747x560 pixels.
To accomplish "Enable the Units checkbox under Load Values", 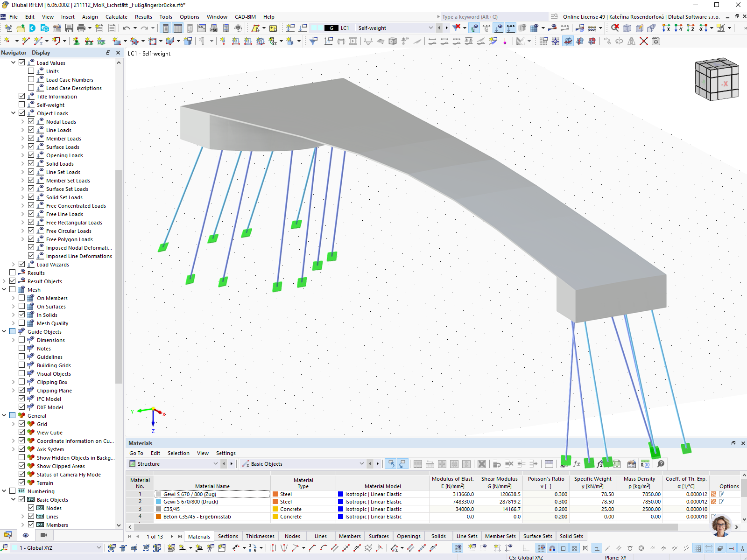I will click(x=31, y=71).
